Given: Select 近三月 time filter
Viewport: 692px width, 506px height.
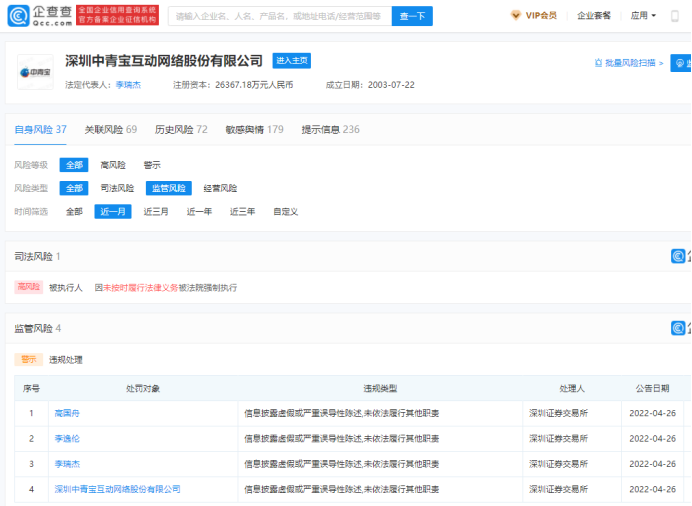Looking at the screenshot, I should coord(156,212).
